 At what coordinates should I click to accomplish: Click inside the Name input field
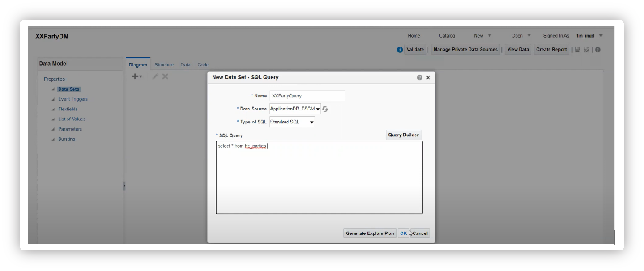pyautogui.click(x=307, y=95)
